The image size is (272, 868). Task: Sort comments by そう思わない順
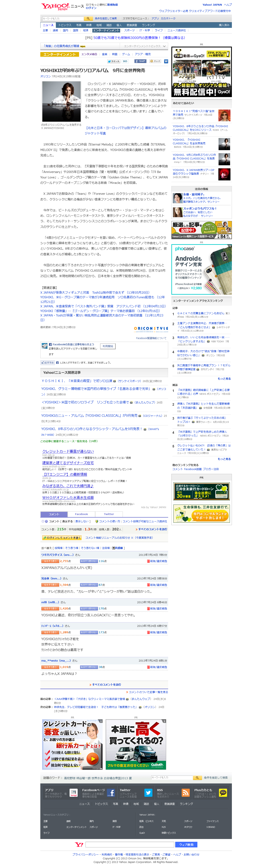[90, 548]
